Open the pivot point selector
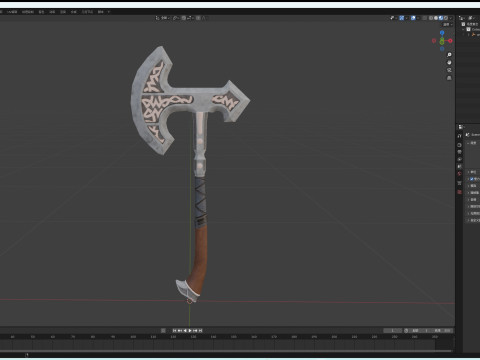 point(176,18)
